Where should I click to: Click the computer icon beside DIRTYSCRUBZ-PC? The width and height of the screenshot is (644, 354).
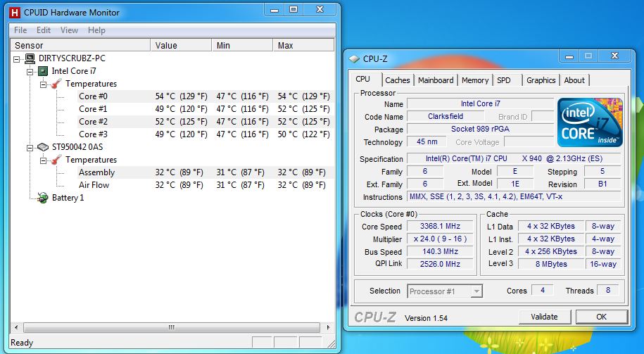(30, 58)
